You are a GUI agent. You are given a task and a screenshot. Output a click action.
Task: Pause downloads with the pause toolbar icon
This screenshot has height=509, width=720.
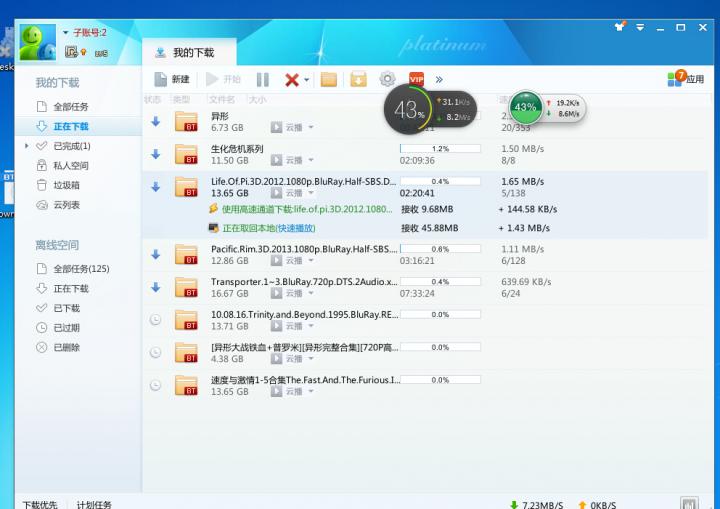[x=263, y=79]
